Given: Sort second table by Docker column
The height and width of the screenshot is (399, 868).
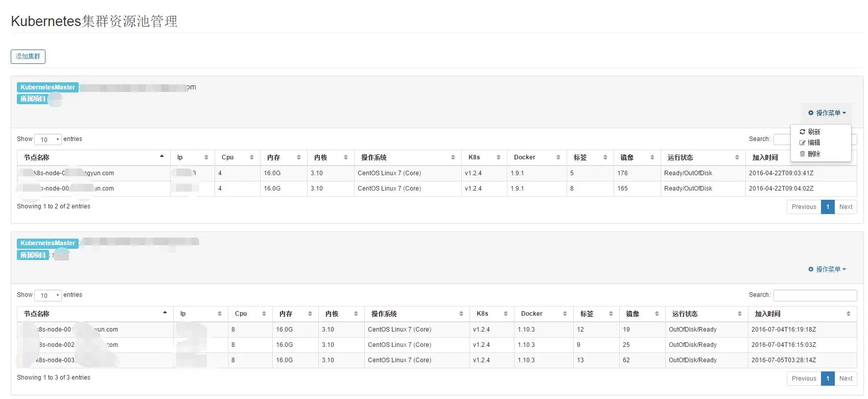Looking at the screenshot, I should (544, 314).
